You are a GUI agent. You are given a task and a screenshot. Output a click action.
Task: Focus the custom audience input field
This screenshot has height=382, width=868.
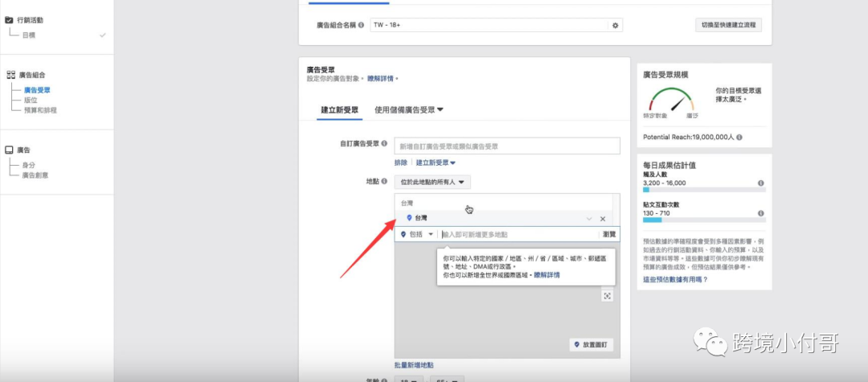pyautogui.click(x=507, y=146)
